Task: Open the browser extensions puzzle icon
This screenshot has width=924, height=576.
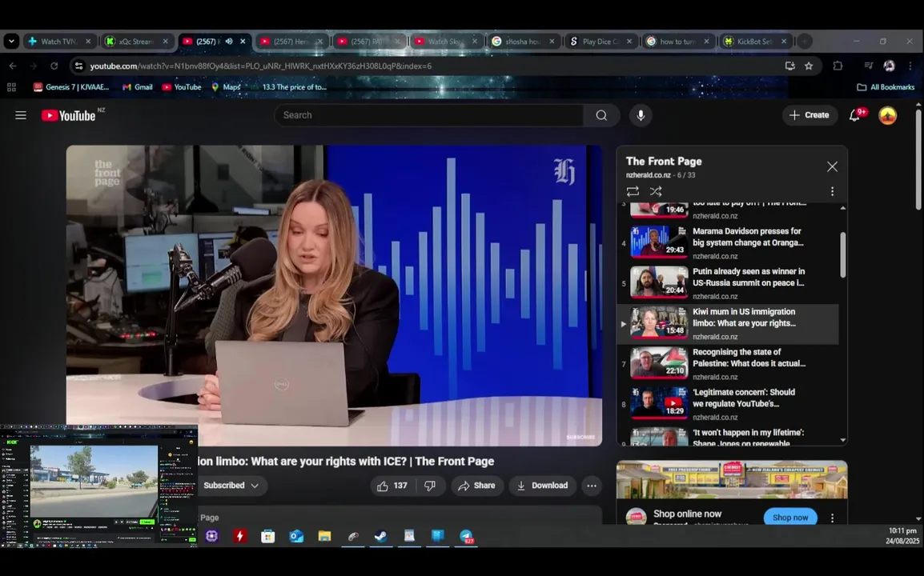Action: click(838, 66)
